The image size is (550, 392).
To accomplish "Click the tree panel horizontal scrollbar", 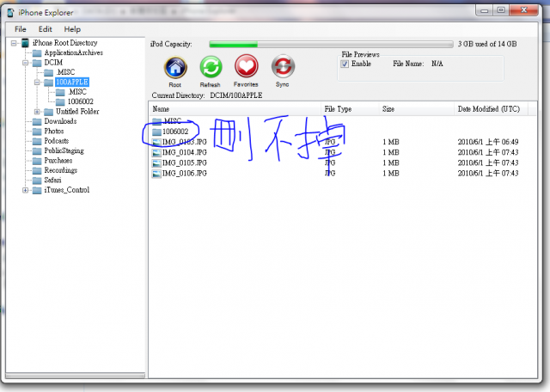I will tap(76, 376).
